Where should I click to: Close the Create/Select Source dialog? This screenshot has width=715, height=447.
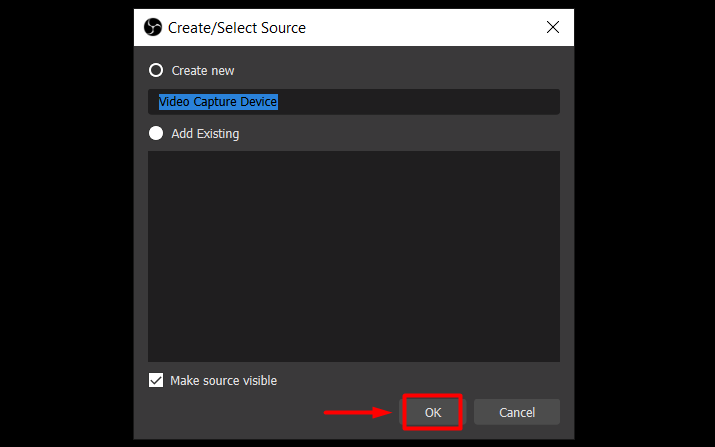tap(553, 27)
